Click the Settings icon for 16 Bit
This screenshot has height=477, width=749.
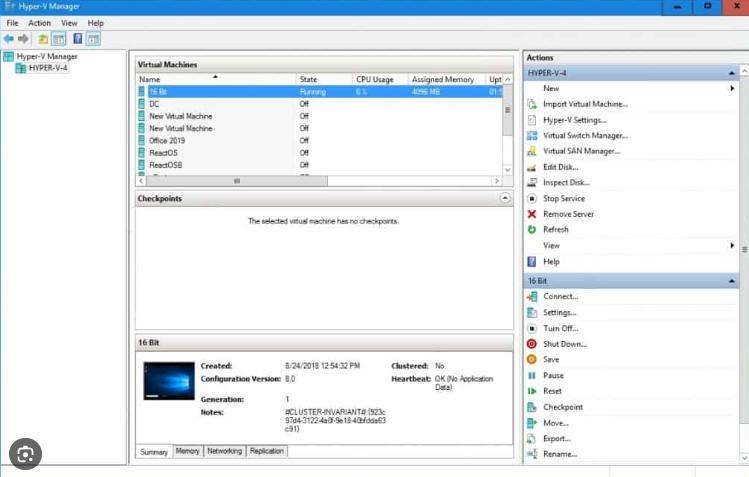[x=532, y=312]
